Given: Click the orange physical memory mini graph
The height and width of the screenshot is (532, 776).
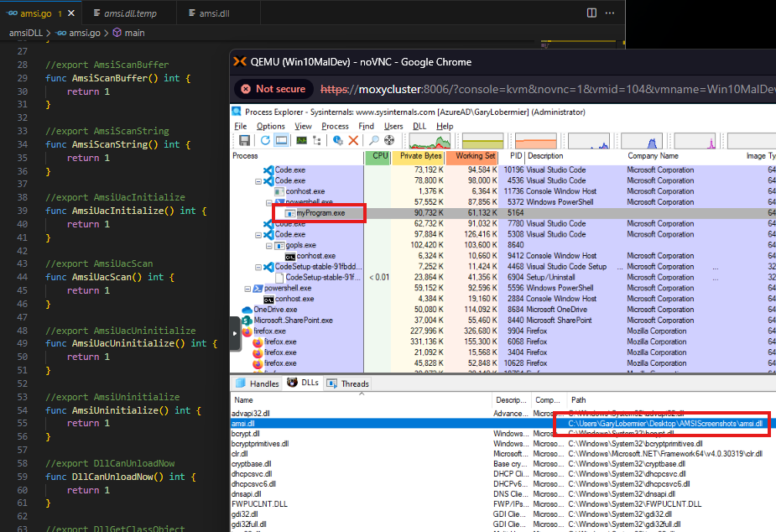Looking at the screenshot, I should pos(535,140).
